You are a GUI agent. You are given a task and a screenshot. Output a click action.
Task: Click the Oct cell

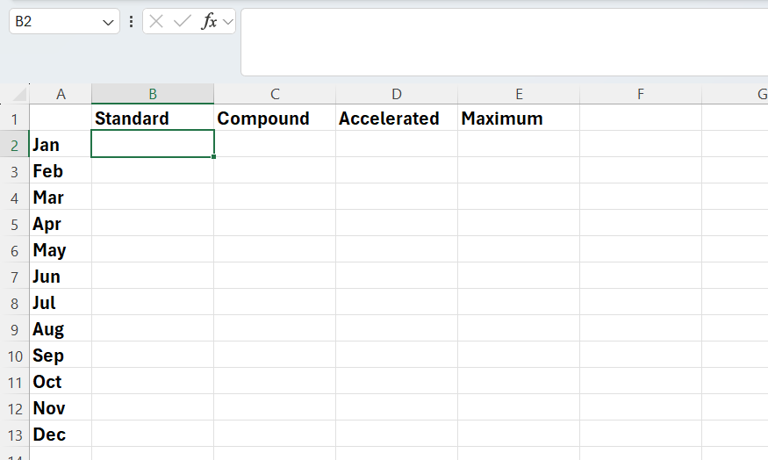pos(61,382)
